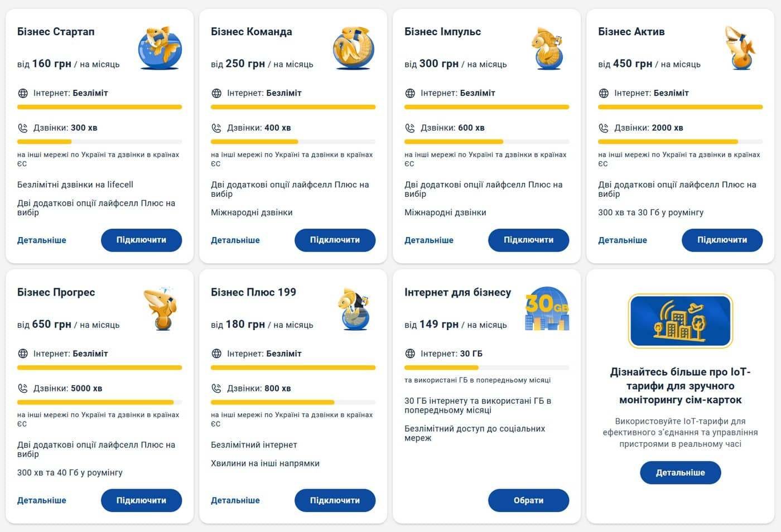The width and height of the screenshot is (781, 532).
Task: Click the calls progress bar for Бізнес Стартап
Action: (99, 142)
